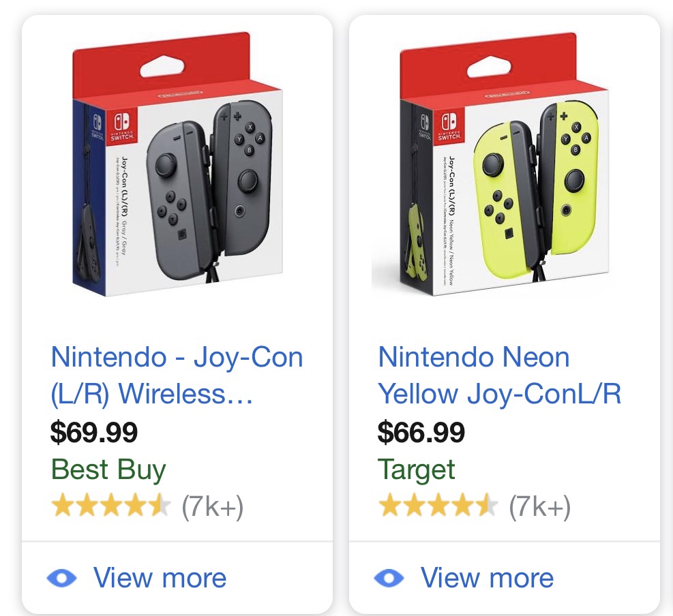Screen dimensions: 673x616
Task: Click the star rating on the Best Buy listing
Action: [110, 506]
